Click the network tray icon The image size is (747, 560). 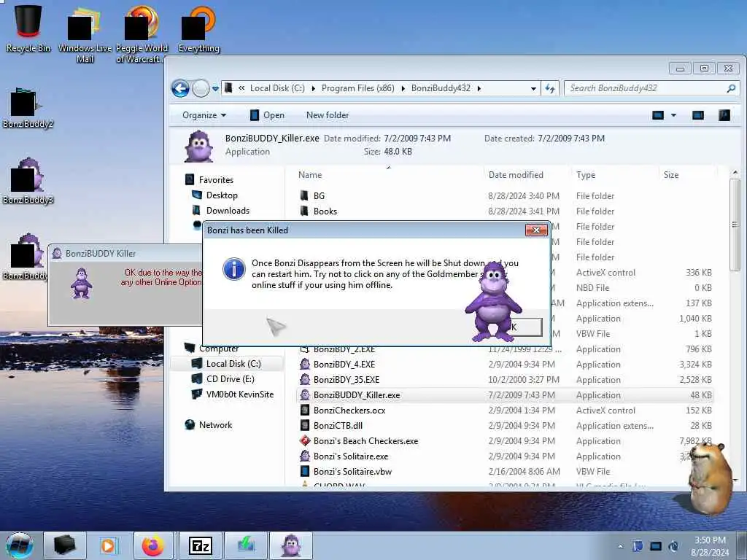[x=656, y=546]
